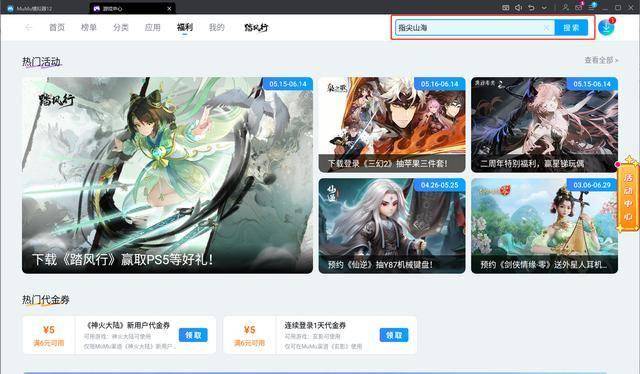Open the keyboard mapping icon in title bar

505,7
